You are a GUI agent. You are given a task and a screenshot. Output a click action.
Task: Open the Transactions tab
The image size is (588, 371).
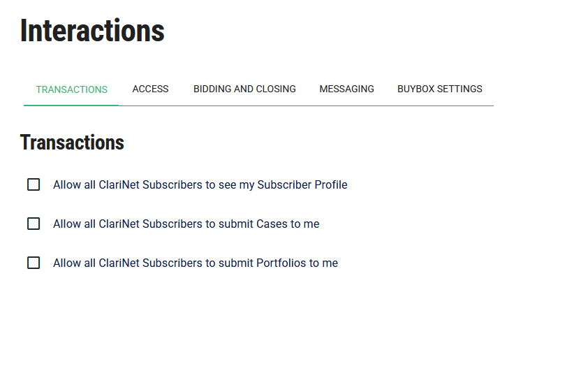71,89
